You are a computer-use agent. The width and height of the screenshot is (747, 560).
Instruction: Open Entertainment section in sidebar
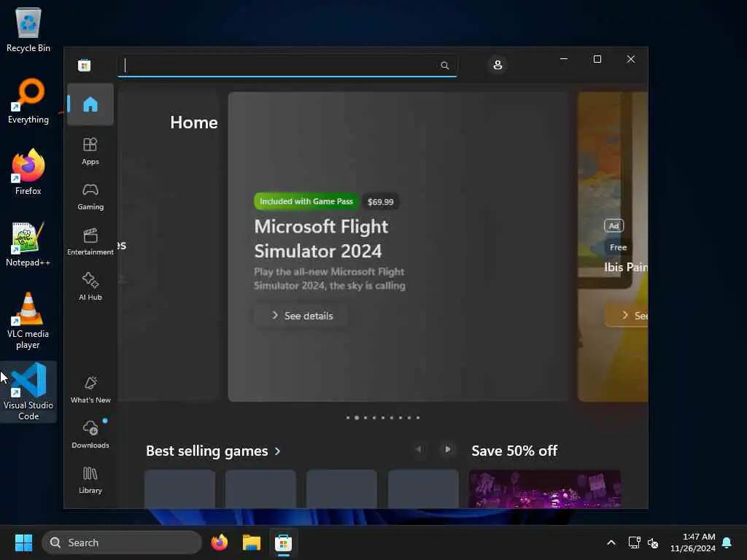pos(90,241)
